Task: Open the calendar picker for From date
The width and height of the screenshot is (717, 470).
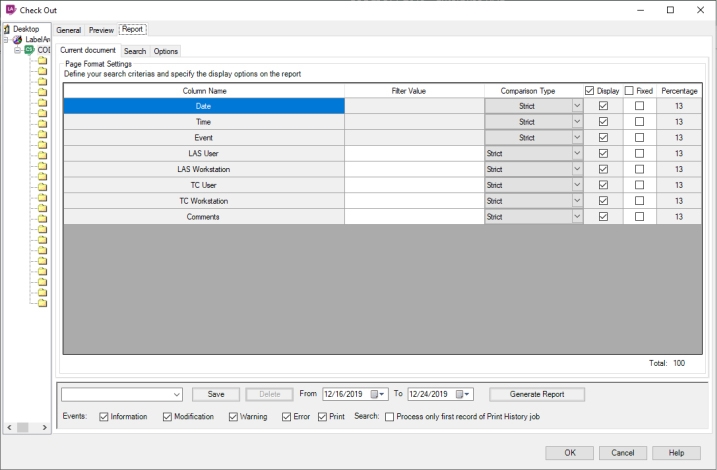Action: (378, 394)
